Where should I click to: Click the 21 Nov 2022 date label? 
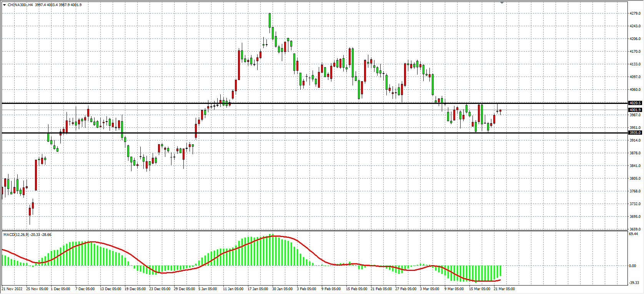click(x=12, y=289)
